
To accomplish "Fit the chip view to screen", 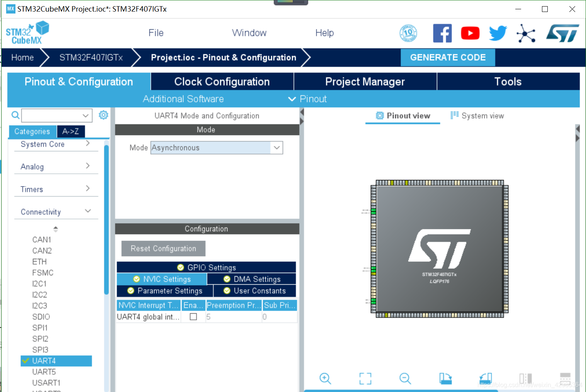I will [x=365, y=378].
